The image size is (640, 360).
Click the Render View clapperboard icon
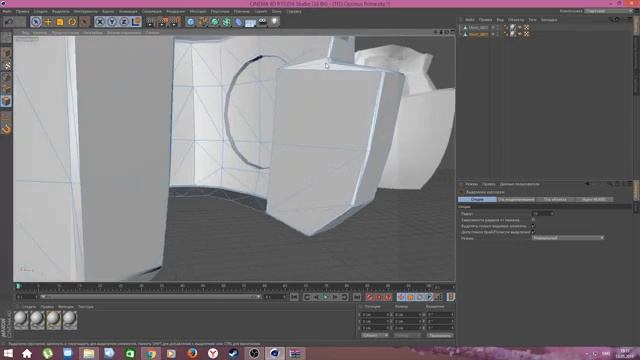click(151, 22)
